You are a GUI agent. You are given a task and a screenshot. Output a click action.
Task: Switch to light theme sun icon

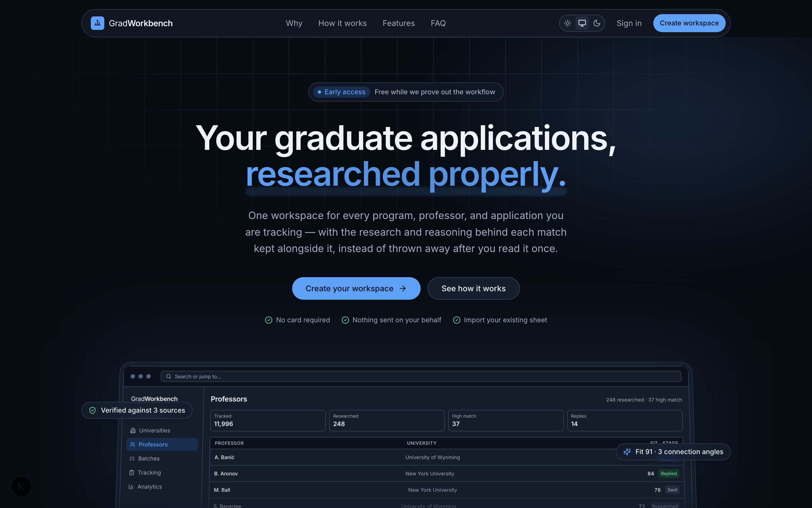click(x=567, y=23)
